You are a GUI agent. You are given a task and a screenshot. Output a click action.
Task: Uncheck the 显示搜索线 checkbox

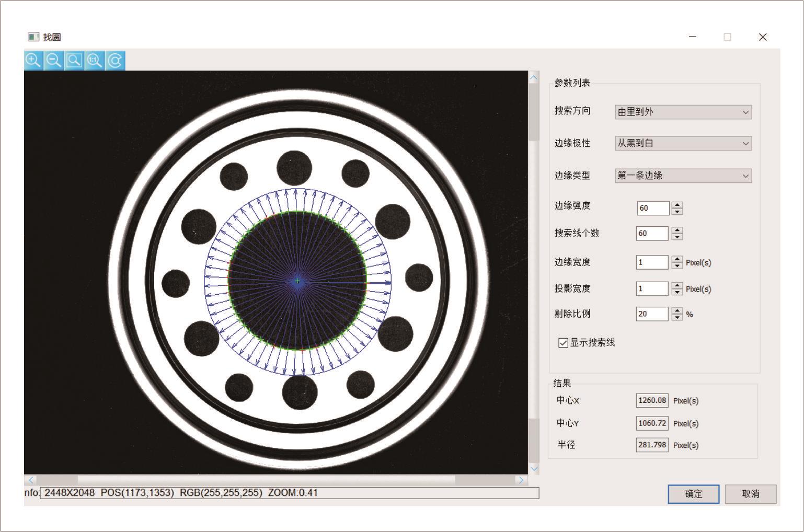[563, 343]
